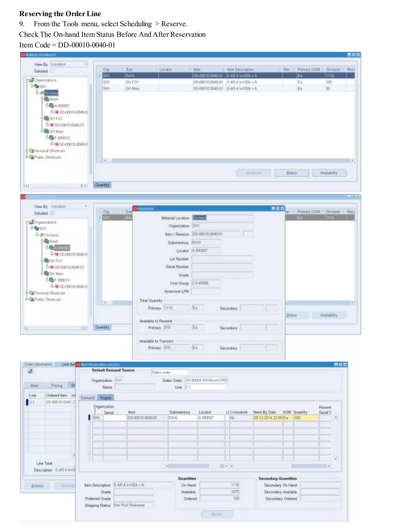The image size is (411, 532).
Task: Click the Quantity cell showing 100
Action: click(x=306, y=418)
